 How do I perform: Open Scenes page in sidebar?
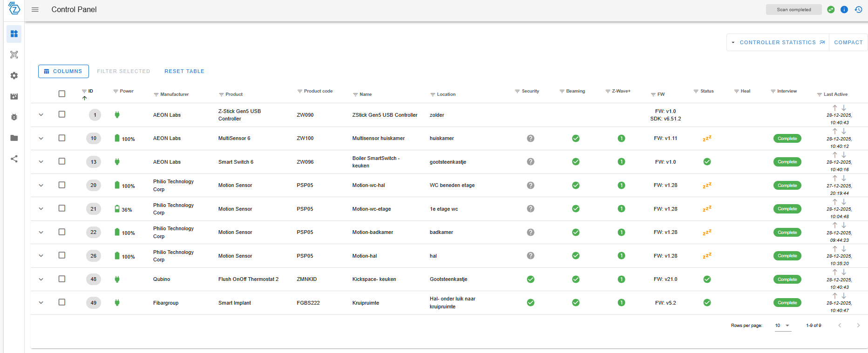pyautogui.click(x=14, y=96)
